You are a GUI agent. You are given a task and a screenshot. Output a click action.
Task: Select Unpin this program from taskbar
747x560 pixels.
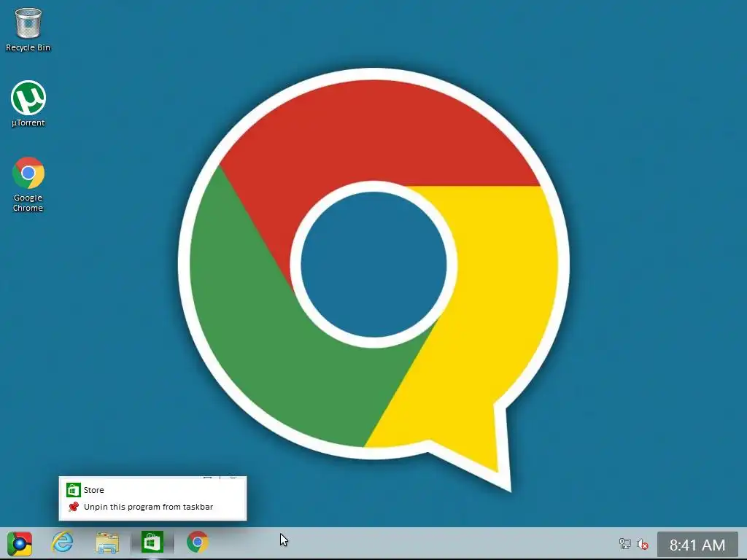click(x=152, y=507)
